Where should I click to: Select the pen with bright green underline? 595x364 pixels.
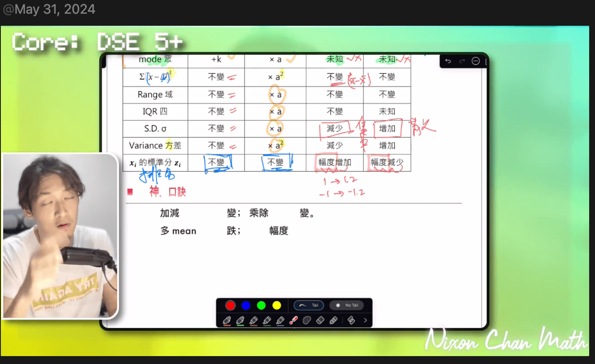(240, 321)
